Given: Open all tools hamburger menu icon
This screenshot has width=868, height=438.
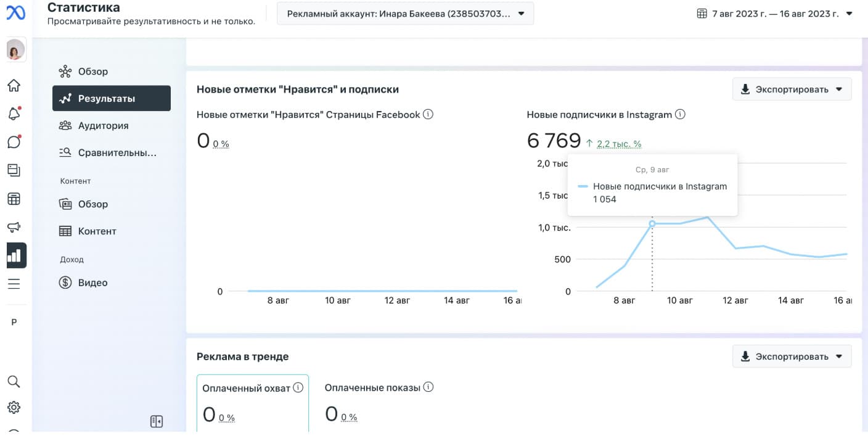Looking at the screenshot, I should click(14, 284).
